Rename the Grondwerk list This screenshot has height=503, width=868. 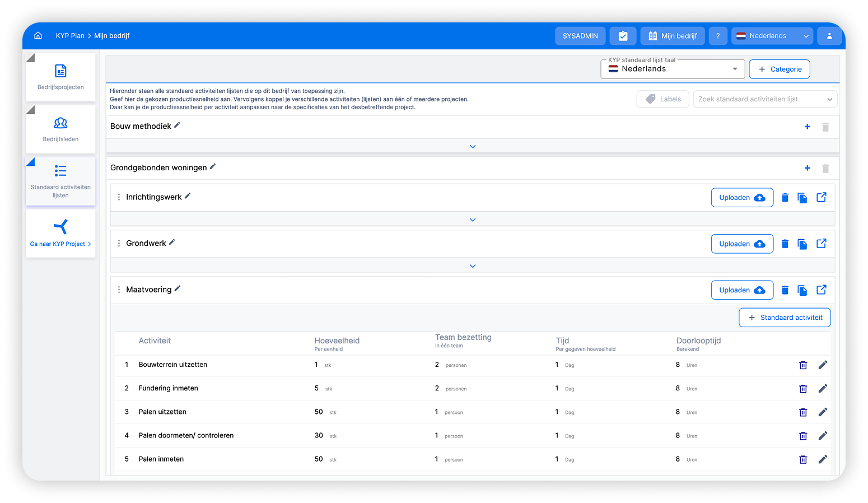(x=172, y=243)
